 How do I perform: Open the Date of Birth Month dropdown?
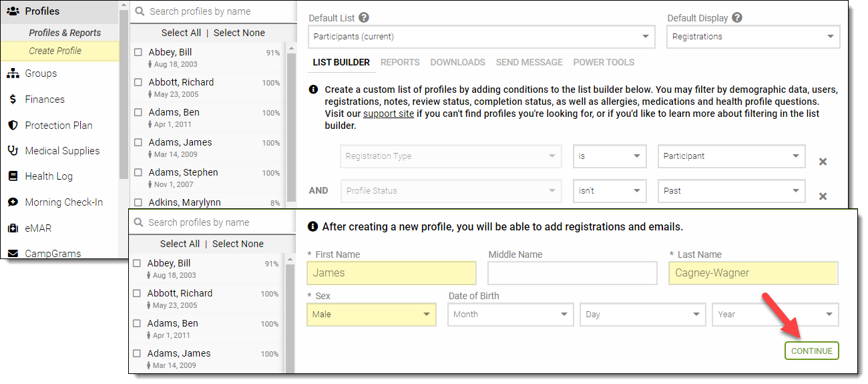pyautogui.click(x=510, y=315)
